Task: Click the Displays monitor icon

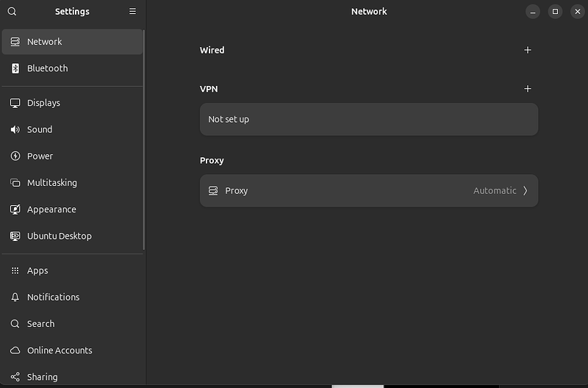Action: click(15, 103)
